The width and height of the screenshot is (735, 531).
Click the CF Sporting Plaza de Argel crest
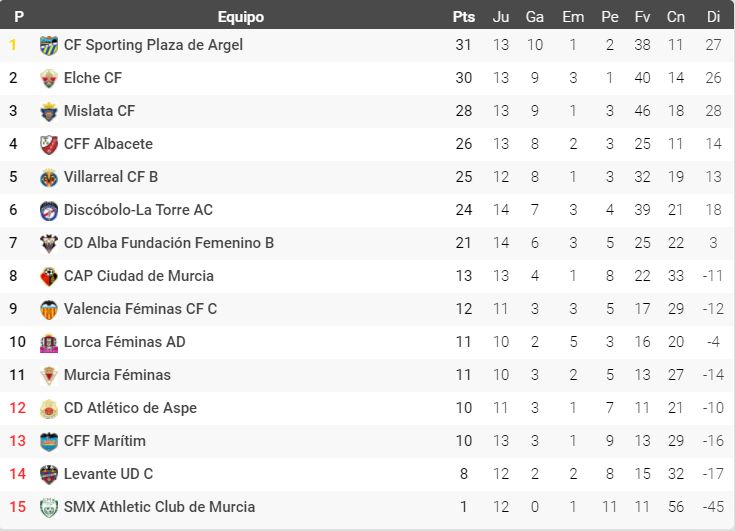pyautogui.click(x=49, y=45)
